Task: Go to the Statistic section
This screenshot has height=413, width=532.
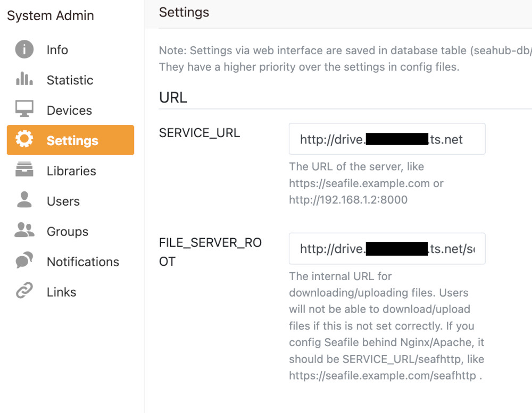Action: point(70,80)
